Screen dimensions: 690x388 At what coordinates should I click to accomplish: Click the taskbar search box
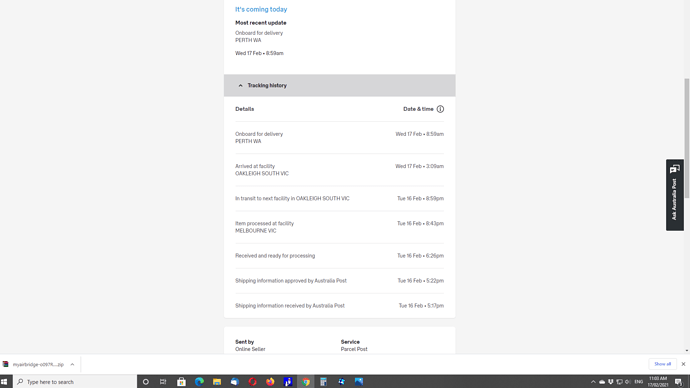75,382
